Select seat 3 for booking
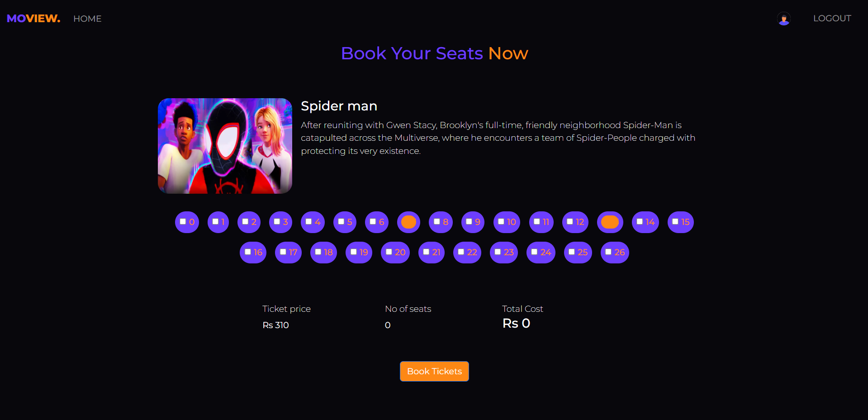Screen dimensions: 868x420 (280, 222)
